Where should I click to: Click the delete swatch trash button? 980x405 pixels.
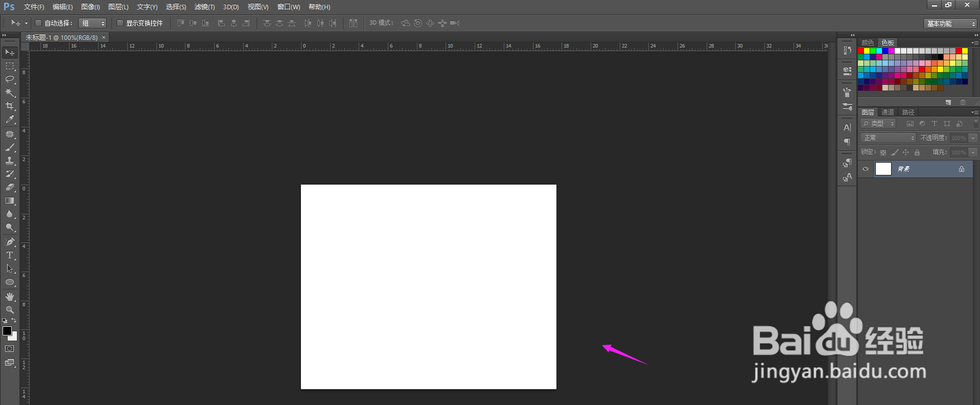[x=963, y=102]
